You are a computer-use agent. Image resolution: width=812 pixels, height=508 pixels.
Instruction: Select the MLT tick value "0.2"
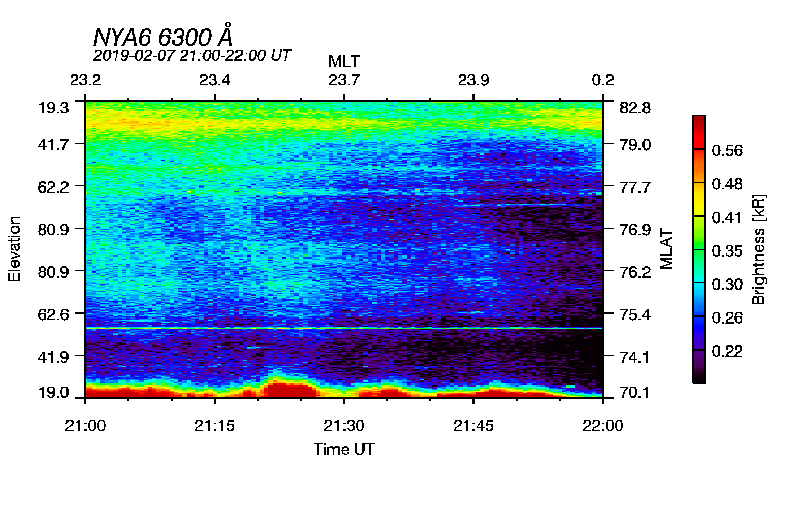(603, 80)
